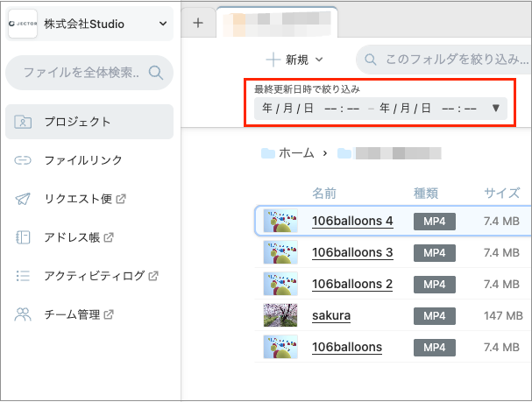Click the ファイルリンク link icon
This screenshot has height=402, width=532.
click(x=23, y=160)
